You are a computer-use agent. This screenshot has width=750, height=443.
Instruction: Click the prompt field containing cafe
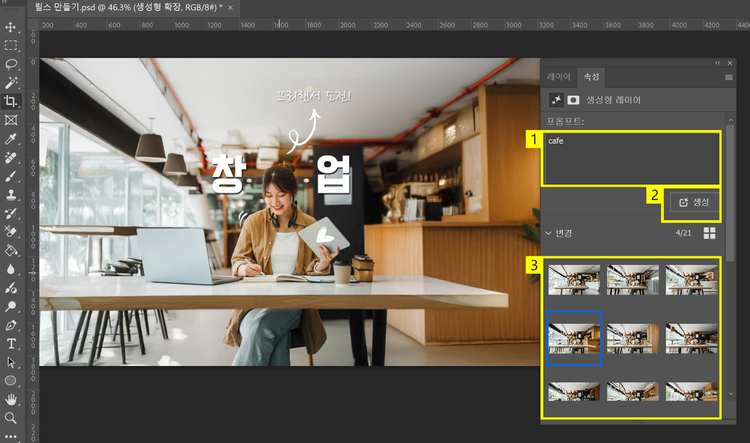pos(630,159)
